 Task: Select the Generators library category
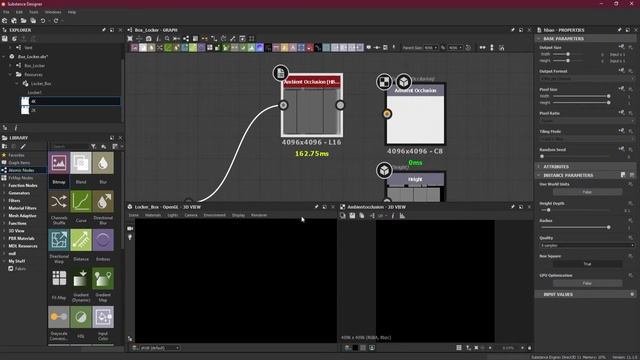(x=19, y=193)
